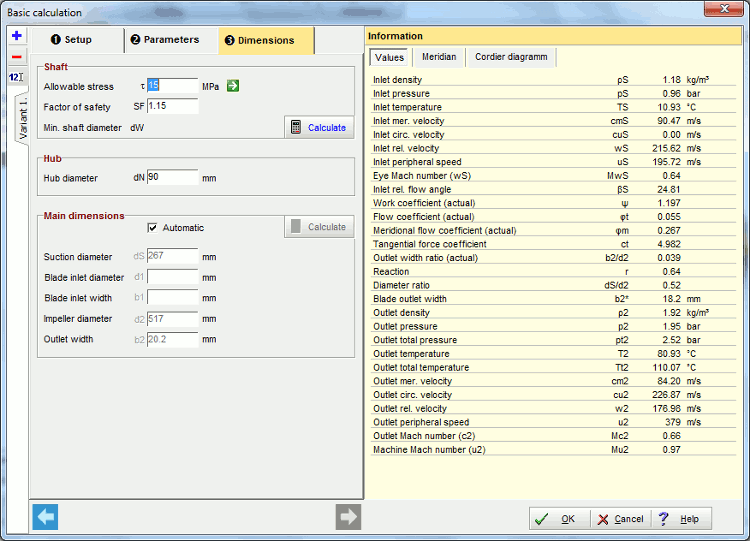
Task: Click the Blade outlet width row
Action: click(553, 299)
